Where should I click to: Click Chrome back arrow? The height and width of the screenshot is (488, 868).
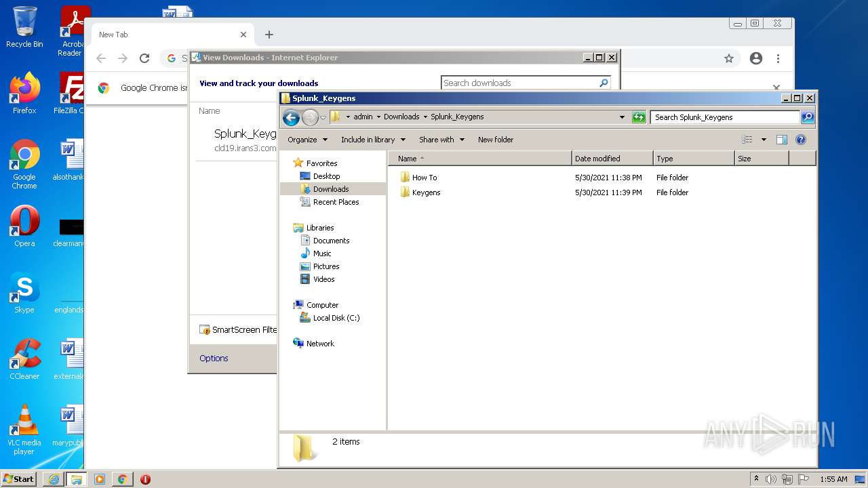[x=101, y=59]
